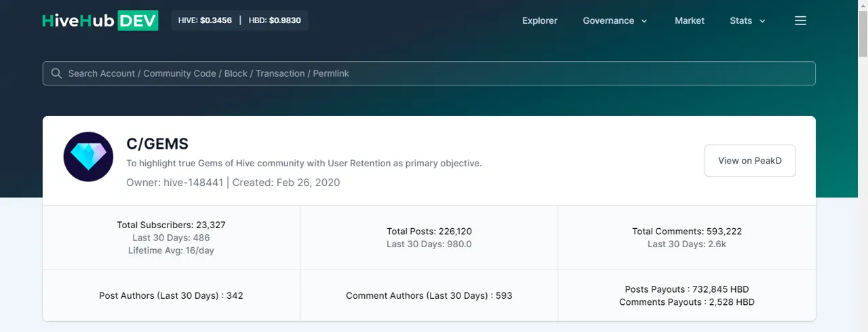Click Comment Authors (Last 30 Days): 593
Image resolution: width=868 pixels, height=332 pixels.
pos(429,295)
